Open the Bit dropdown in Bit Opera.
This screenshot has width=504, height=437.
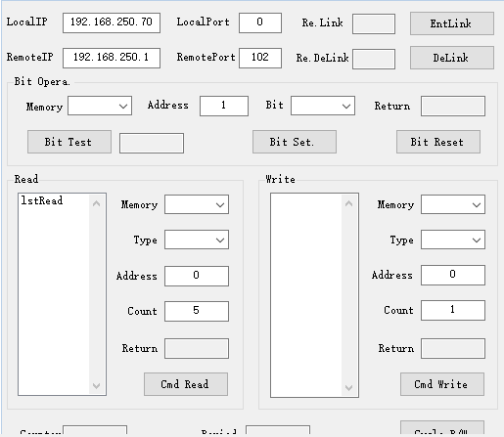(323, 106)
